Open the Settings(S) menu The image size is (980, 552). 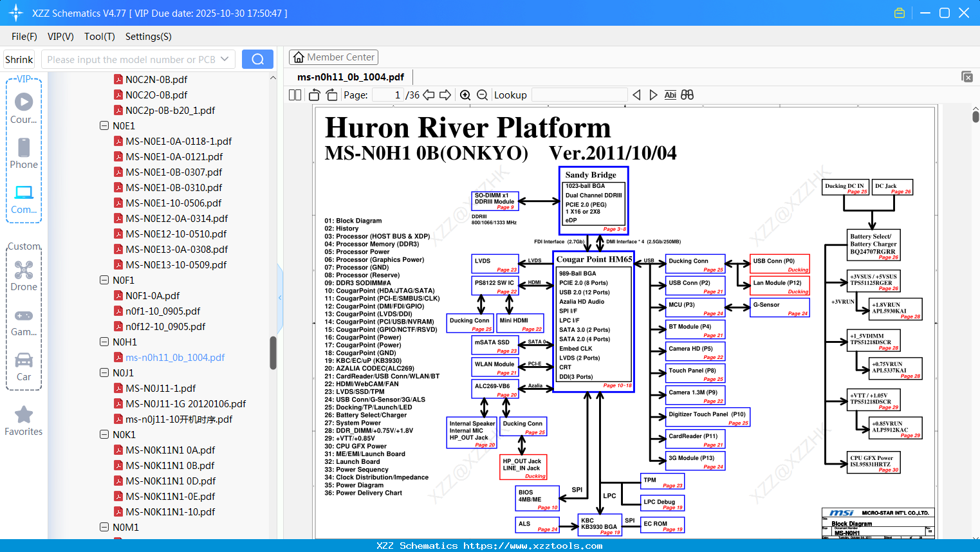point(149,37)
